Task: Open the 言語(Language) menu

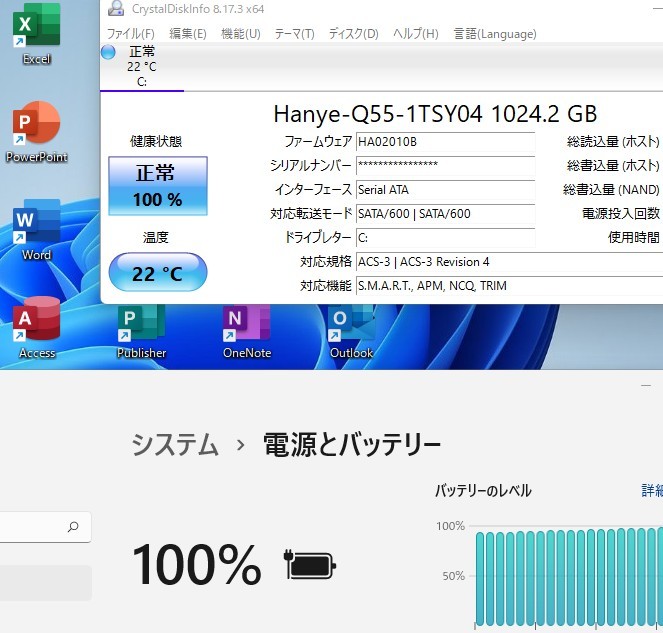Action: coord(495,33)
